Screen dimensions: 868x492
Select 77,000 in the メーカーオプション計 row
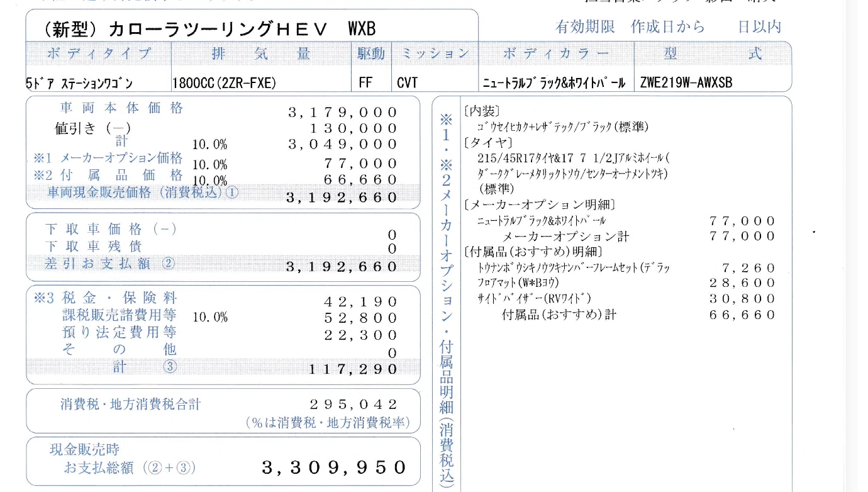tap(742, 236)
